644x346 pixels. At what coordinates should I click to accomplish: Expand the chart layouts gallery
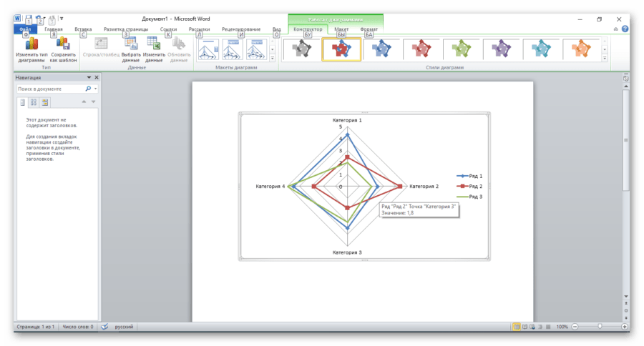coord(272,59)
